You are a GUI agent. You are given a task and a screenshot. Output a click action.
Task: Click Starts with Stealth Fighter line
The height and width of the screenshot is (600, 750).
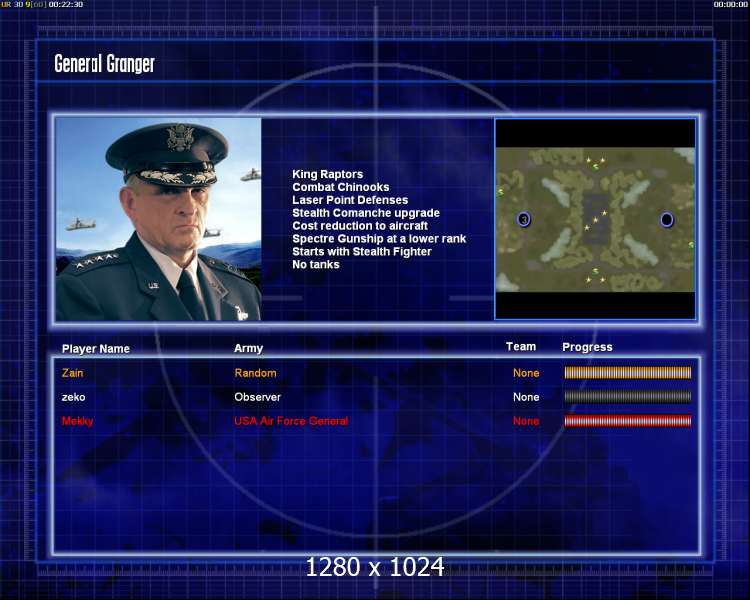pos(362,252)
